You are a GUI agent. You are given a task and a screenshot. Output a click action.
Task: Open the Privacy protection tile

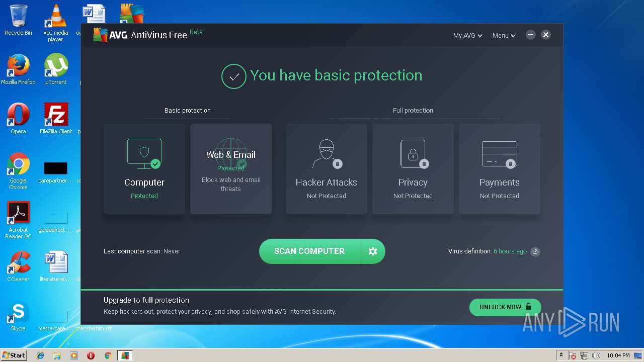pos(413,169)
